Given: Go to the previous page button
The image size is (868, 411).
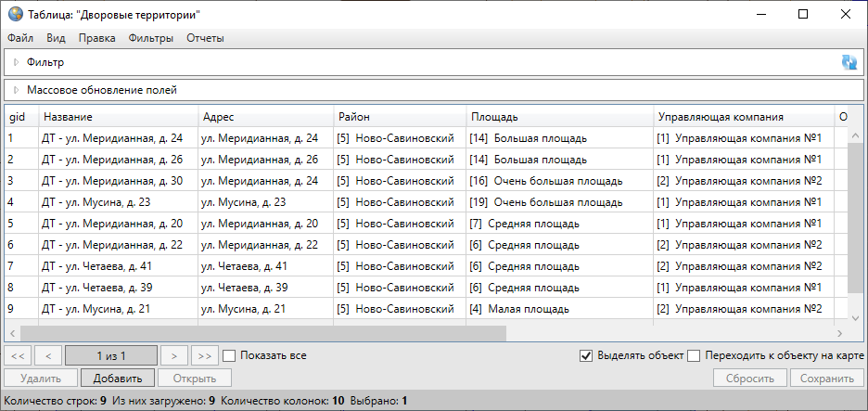Looking at the screenshot, I should [x=48, y=355].
